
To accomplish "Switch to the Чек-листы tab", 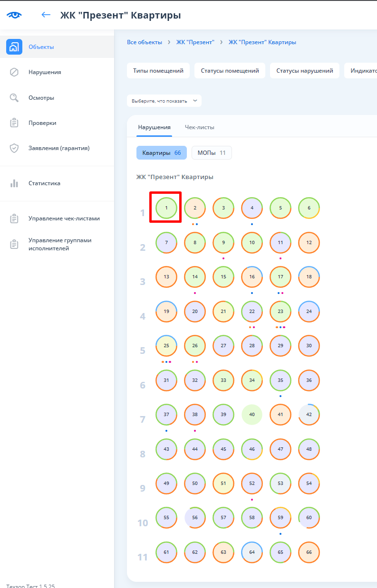I will tap(199, 127).
